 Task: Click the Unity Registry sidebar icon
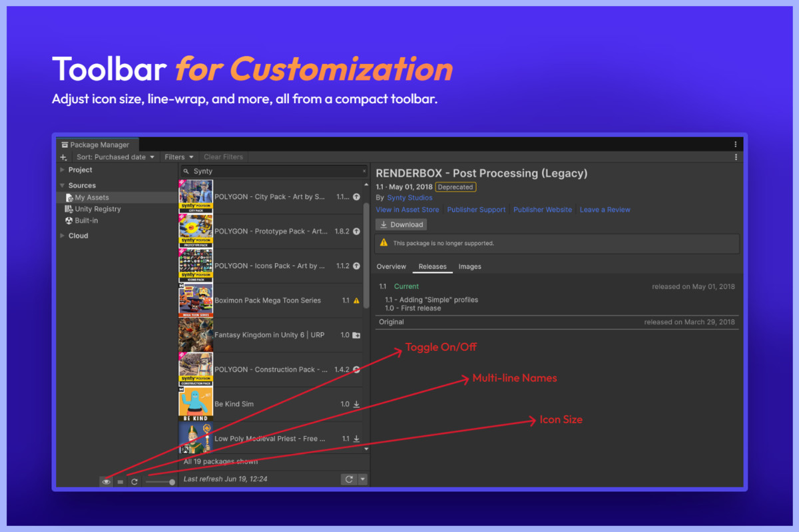click(69, 209)
